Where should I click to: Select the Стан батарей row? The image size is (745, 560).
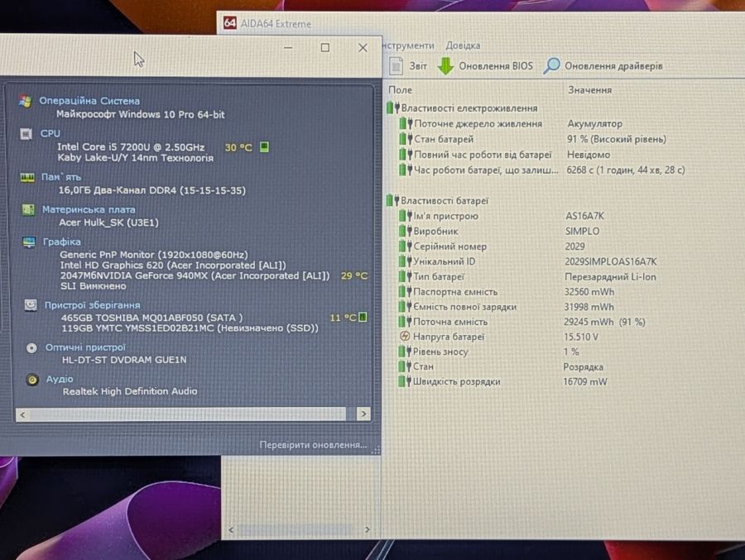pos(532,139)
